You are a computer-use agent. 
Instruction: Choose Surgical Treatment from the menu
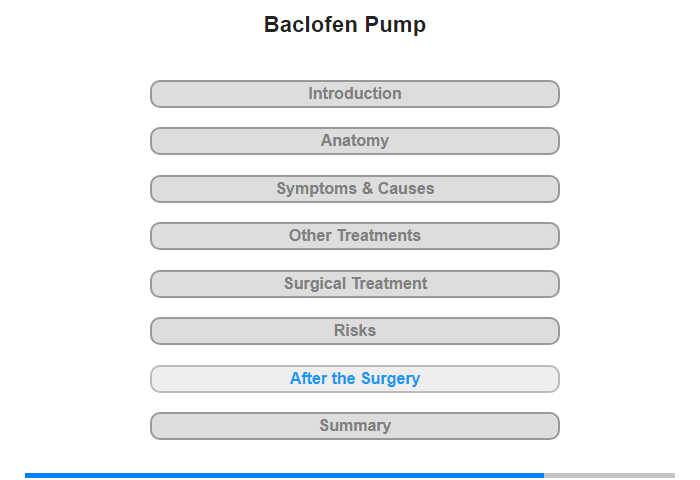click(354, 284)
